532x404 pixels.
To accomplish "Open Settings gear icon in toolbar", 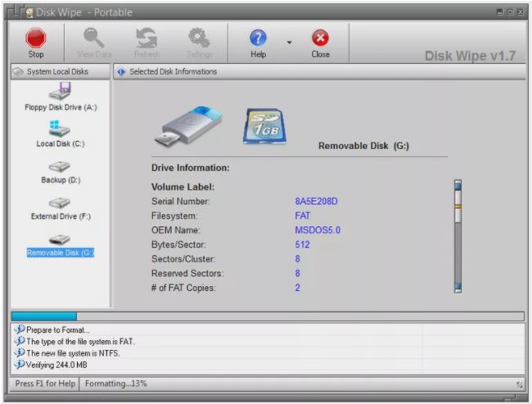I will 199,38.
